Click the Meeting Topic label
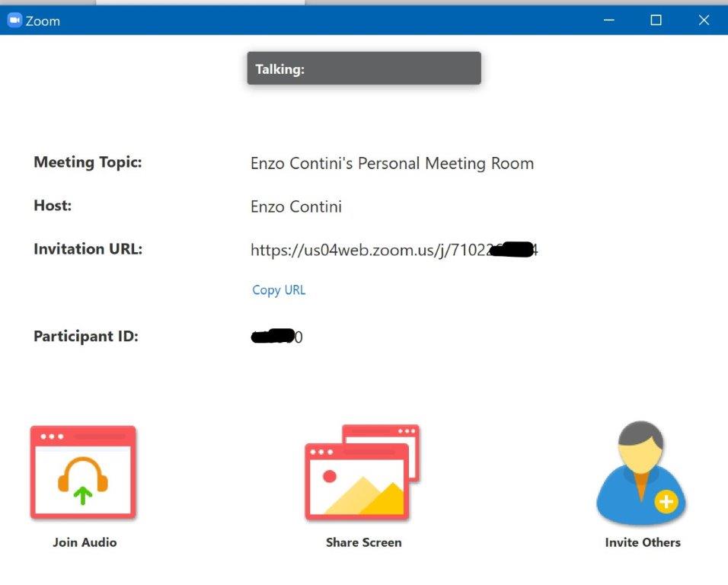 click(88, 162)
